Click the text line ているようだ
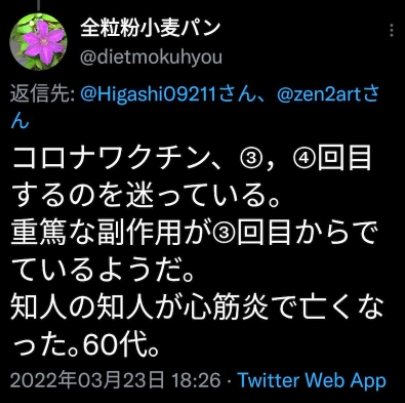Viewport: 405px width, 403px height. click(103, 270)
